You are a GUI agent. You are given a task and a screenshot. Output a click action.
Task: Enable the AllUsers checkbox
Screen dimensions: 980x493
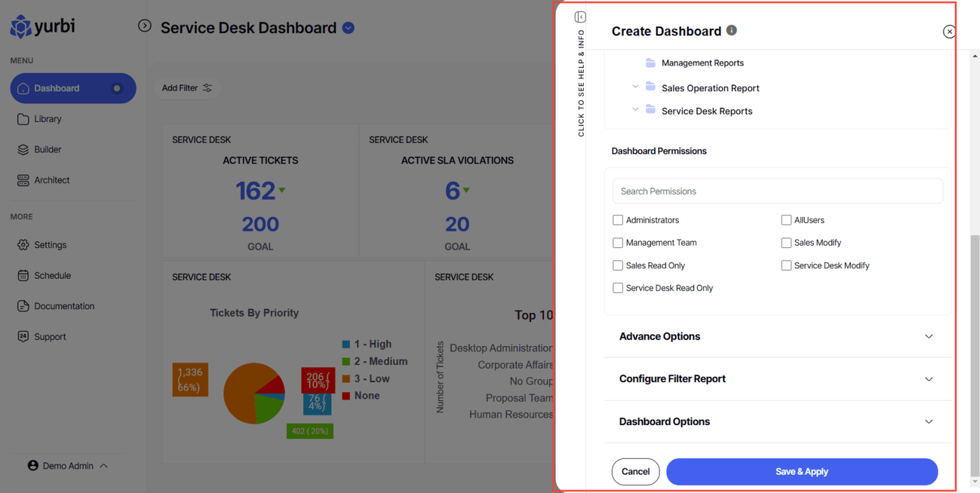[786, 220]
